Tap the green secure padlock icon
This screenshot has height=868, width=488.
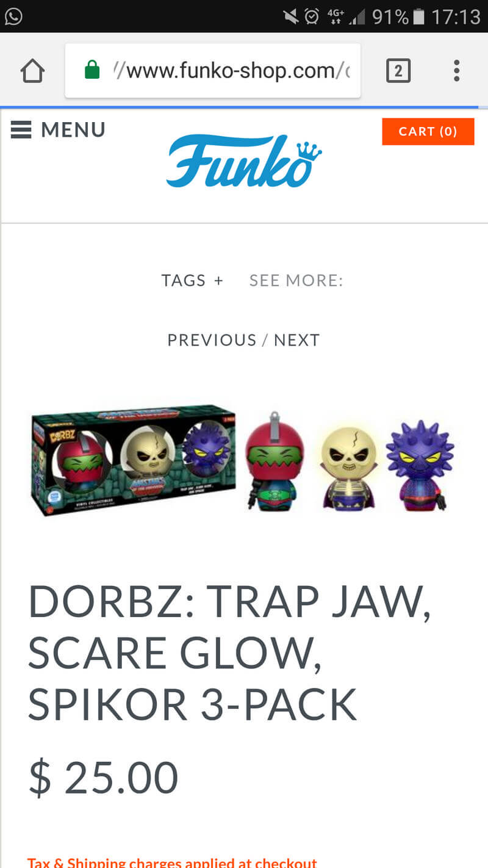(92, 70)
